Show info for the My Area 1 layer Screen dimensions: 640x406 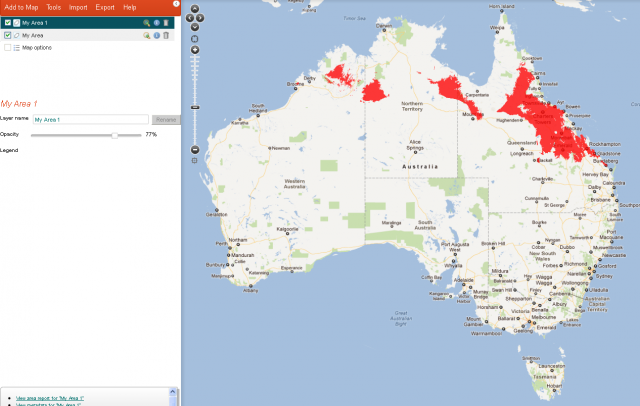157,22
